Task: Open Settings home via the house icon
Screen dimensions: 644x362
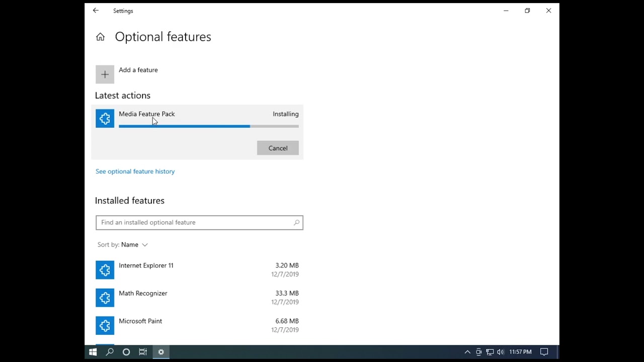Action: 100,37
